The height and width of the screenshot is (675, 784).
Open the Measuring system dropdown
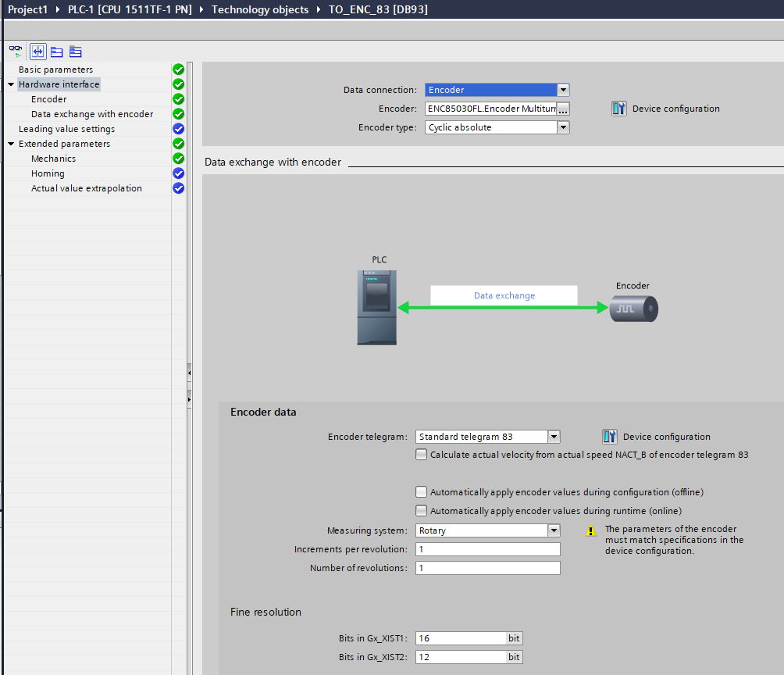pos(554,530)
